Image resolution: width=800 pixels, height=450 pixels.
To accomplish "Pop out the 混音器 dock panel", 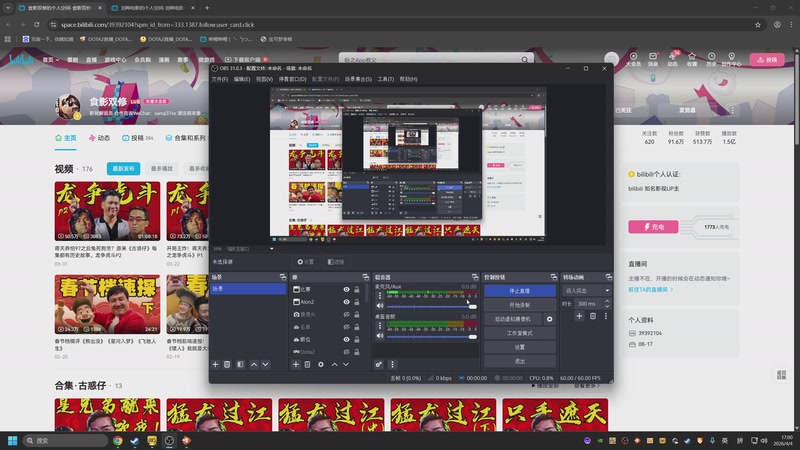I will pyautogui.click(x=475, y=277).
